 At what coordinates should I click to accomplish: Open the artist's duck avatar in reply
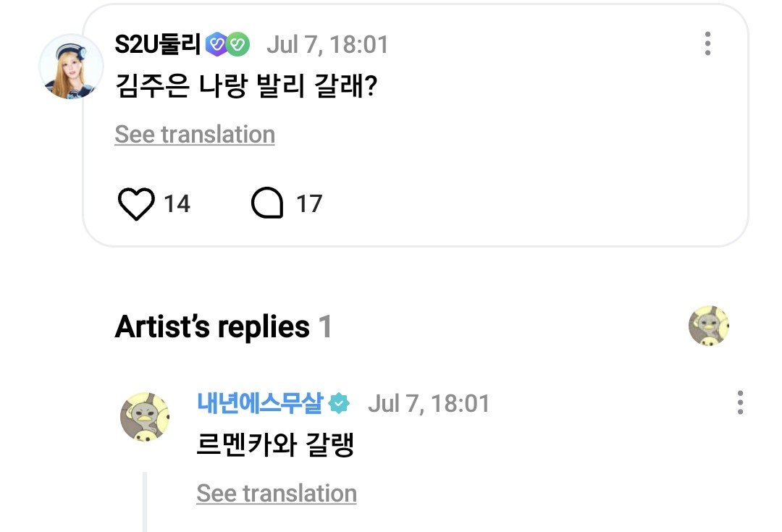click(145, 417)
